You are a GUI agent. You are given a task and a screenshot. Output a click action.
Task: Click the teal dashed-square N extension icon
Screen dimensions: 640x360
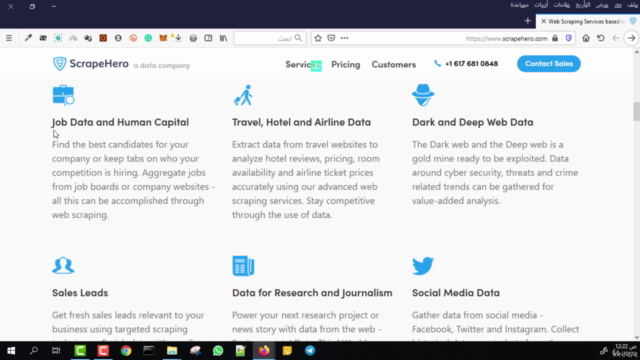point(58,38)
